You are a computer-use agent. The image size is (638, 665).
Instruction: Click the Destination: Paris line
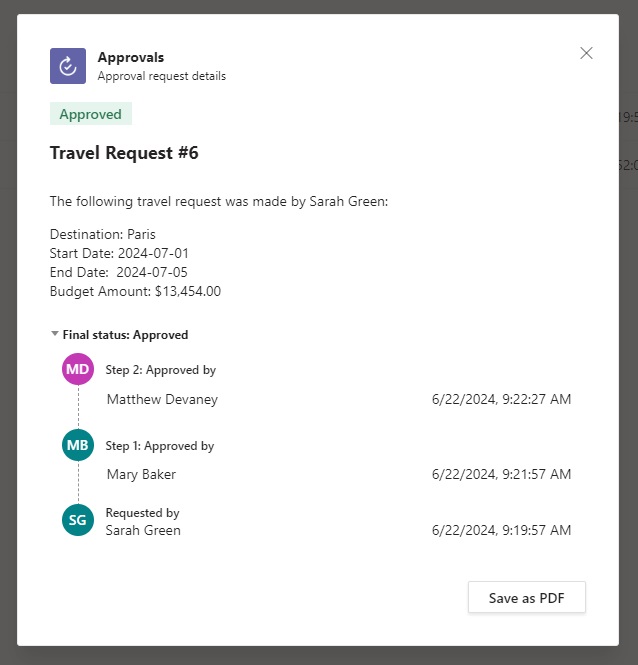pos(103,234)
